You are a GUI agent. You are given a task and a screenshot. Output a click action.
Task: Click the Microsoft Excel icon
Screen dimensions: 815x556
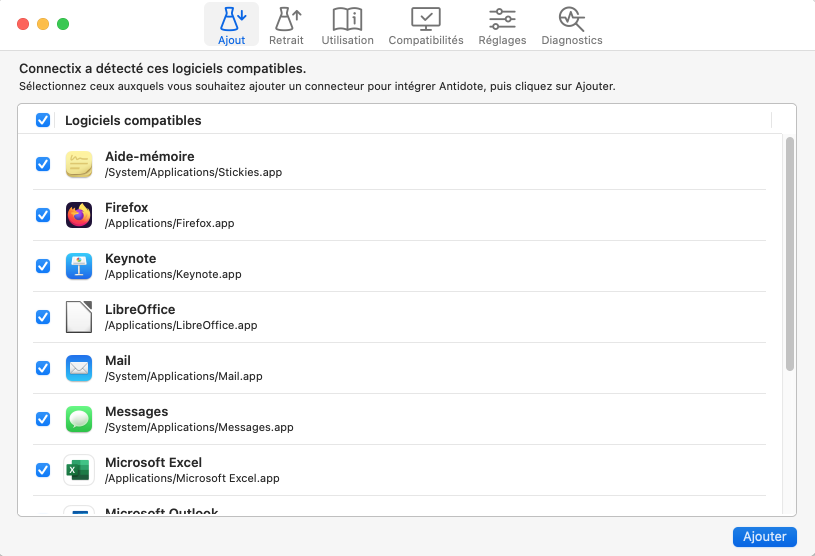click(x=79, y=470)
